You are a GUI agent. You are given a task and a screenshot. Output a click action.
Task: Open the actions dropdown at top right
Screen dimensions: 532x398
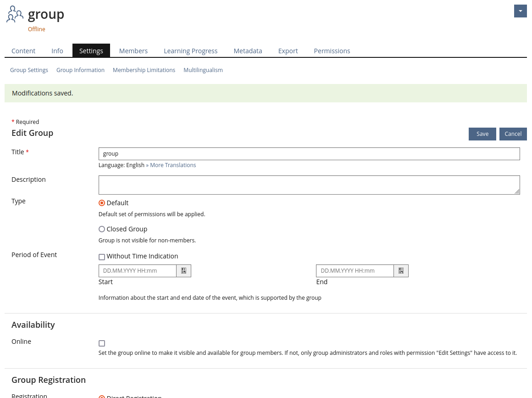click(x=520, y=11)
